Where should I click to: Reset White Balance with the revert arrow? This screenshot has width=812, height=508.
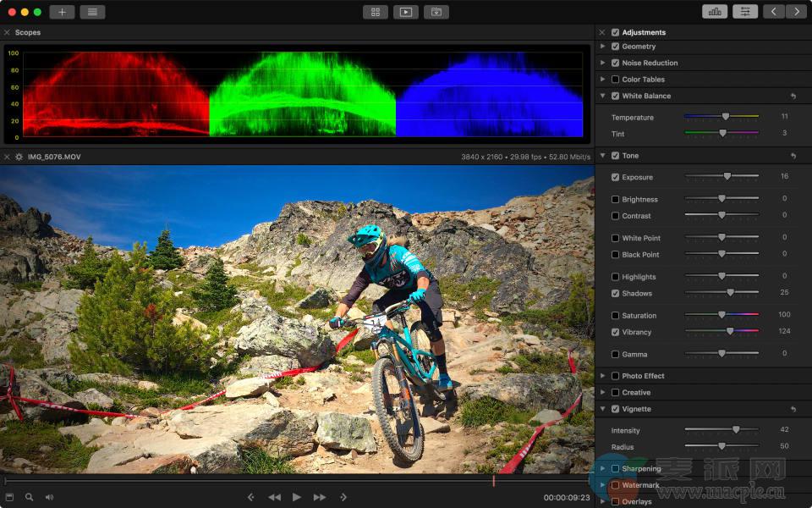pos(793,97)
